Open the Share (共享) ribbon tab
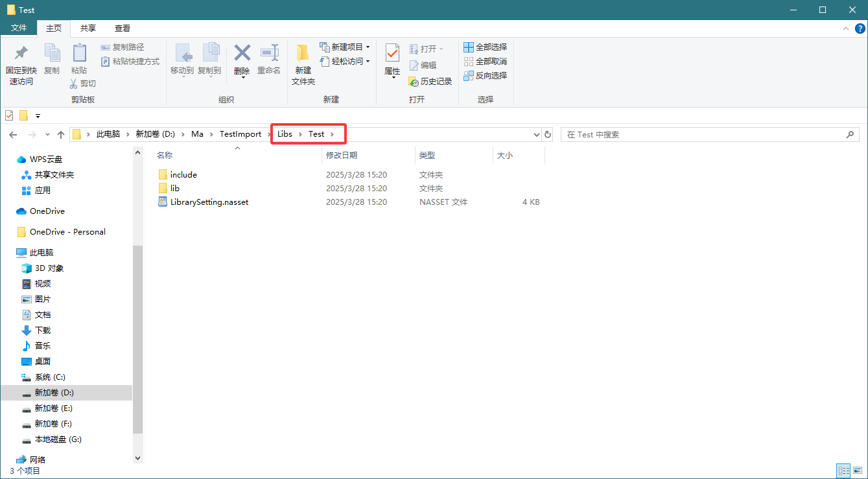This screenshot has height=479, width=868. click(88, 29)
